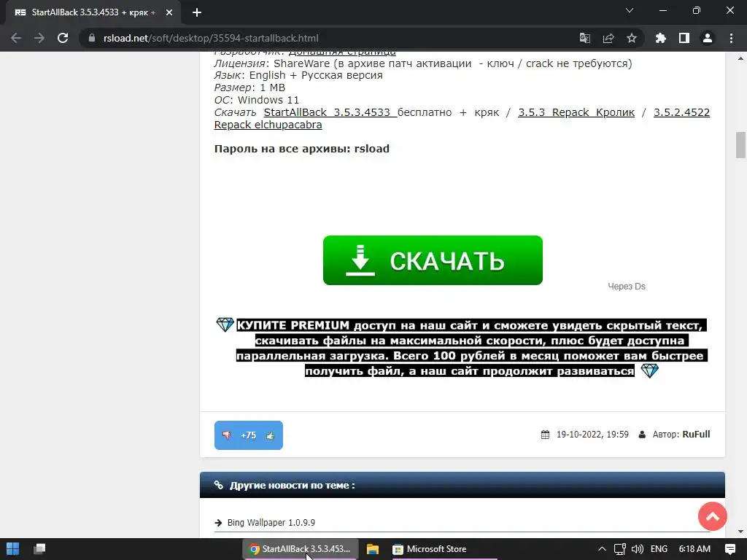The image size is (747, 560).
Task: Click the vertical scrollbar thumb
Action: tap(740, 145)
